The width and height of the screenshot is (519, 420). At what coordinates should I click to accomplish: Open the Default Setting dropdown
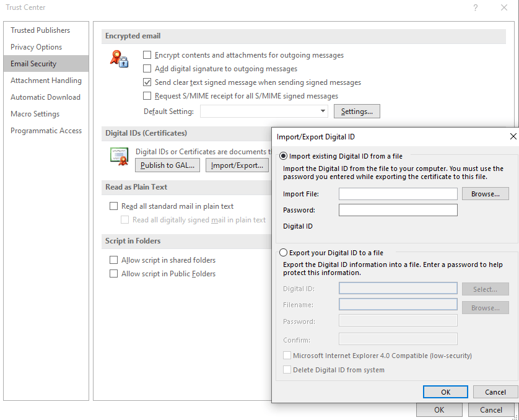click(x=323, y=112)
